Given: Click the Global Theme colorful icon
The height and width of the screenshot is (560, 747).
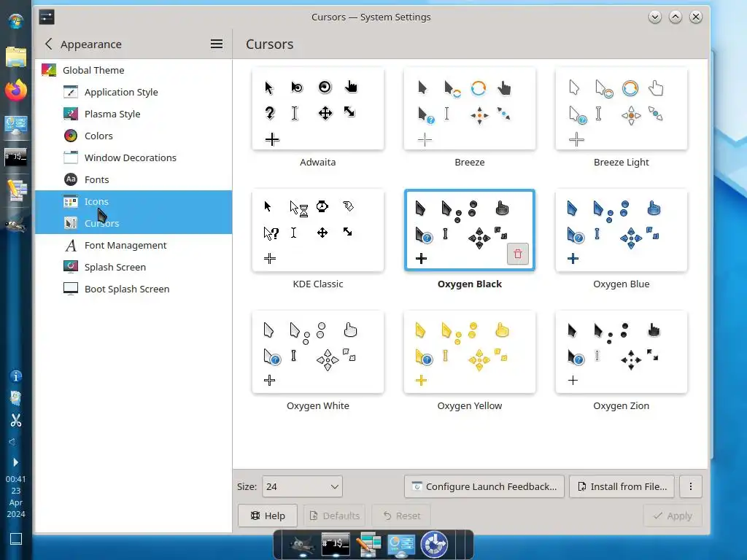Looking at the screenshot, I should (x=49, y=70).
